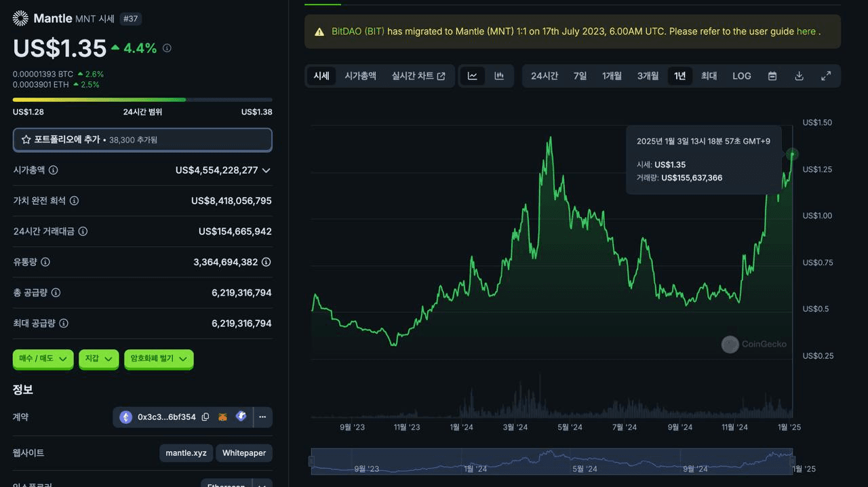868x487 pixels.
Task: Click the blue wallet icon beside MetaMask
Action: tap(241, 416)
